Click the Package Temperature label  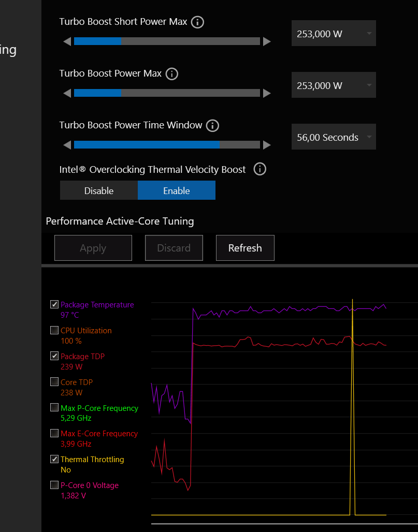point(97,305)
